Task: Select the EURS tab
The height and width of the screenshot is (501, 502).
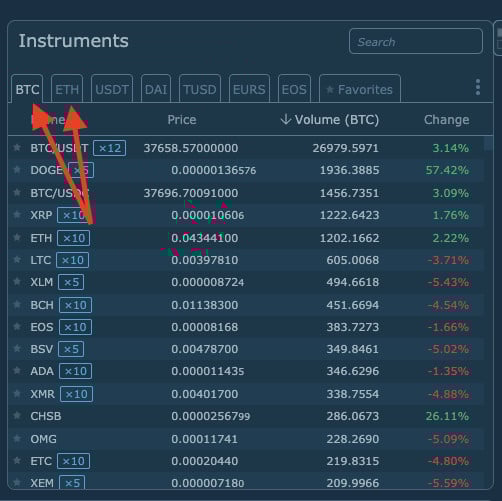Action: (x=249, y=89)
